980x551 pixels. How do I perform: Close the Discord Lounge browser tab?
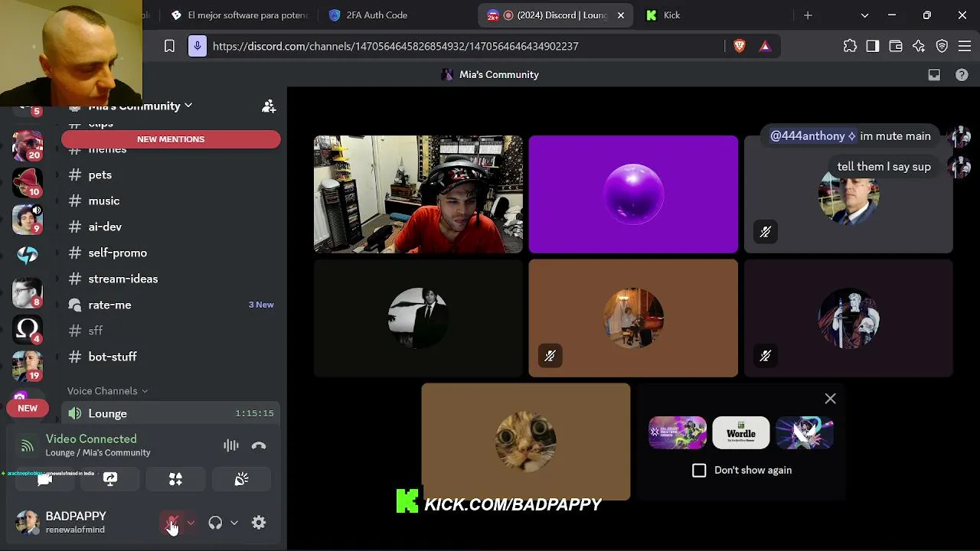621,15
